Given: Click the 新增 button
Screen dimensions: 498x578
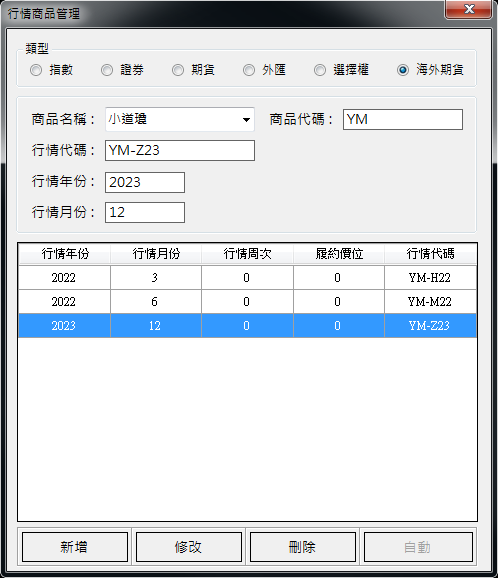Looking at the screenshot, I should point(75,547).
